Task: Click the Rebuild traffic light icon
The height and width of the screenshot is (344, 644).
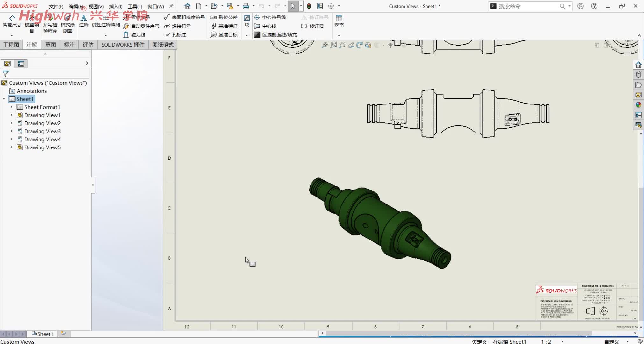Action: [x=309, y=6]
